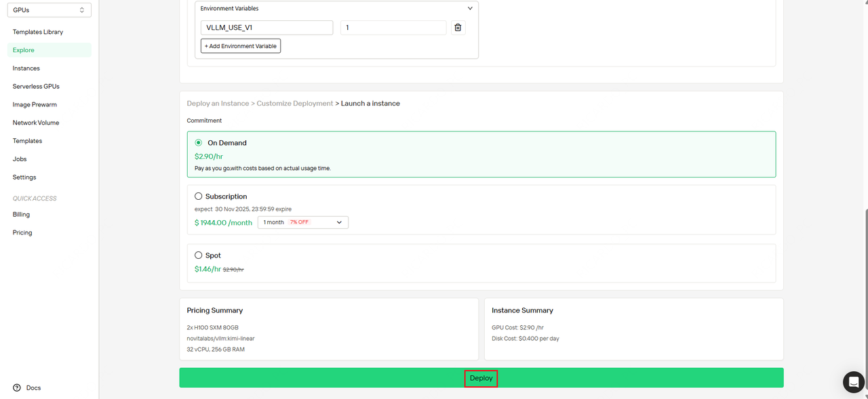Screen dimensions: 868x399
Task: Click the VLLM_USE_V1 variable name field
Action: pyautogui.click(x=267, y=28)
